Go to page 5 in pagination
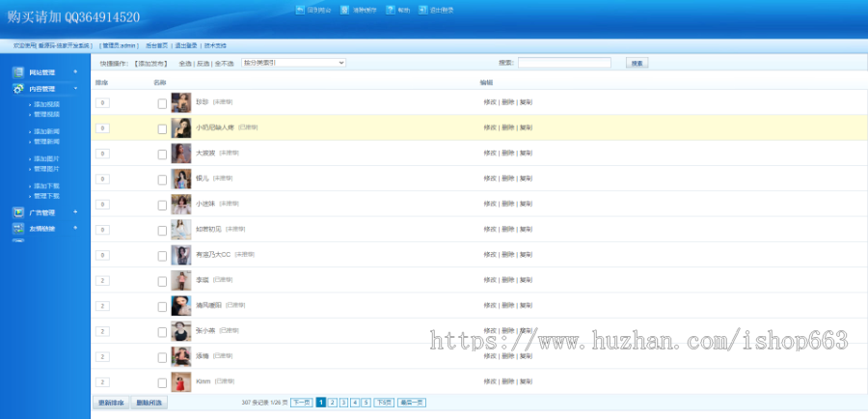The image size is (868, 419). pos(366,403)
